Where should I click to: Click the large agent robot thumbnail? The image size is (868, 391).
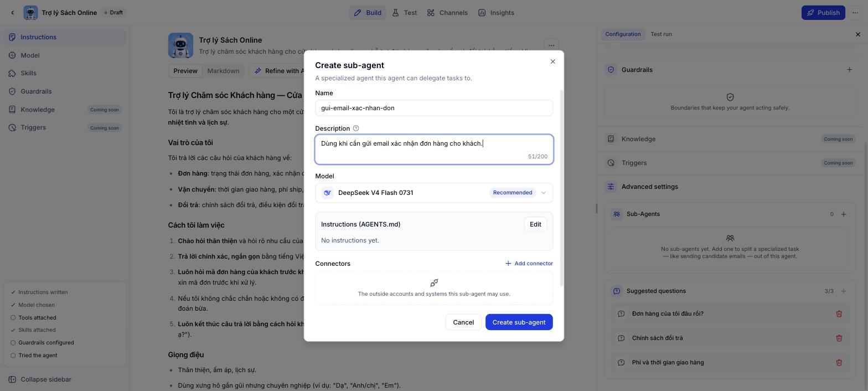coord(181,45)
